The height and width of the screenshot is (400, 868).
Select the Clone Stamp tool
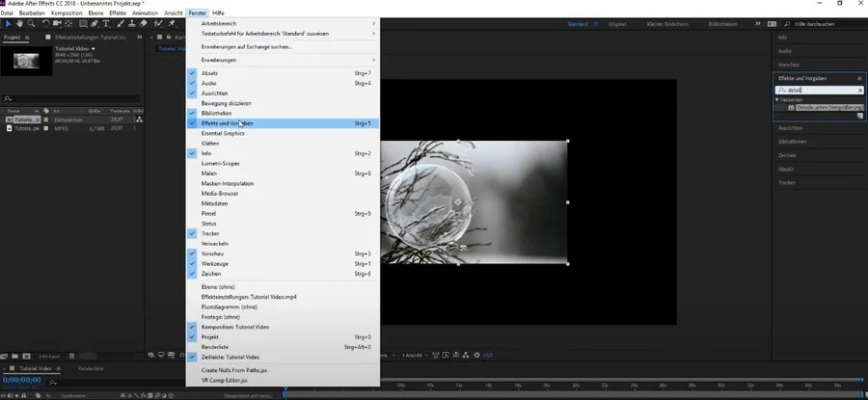coord(132,23)
